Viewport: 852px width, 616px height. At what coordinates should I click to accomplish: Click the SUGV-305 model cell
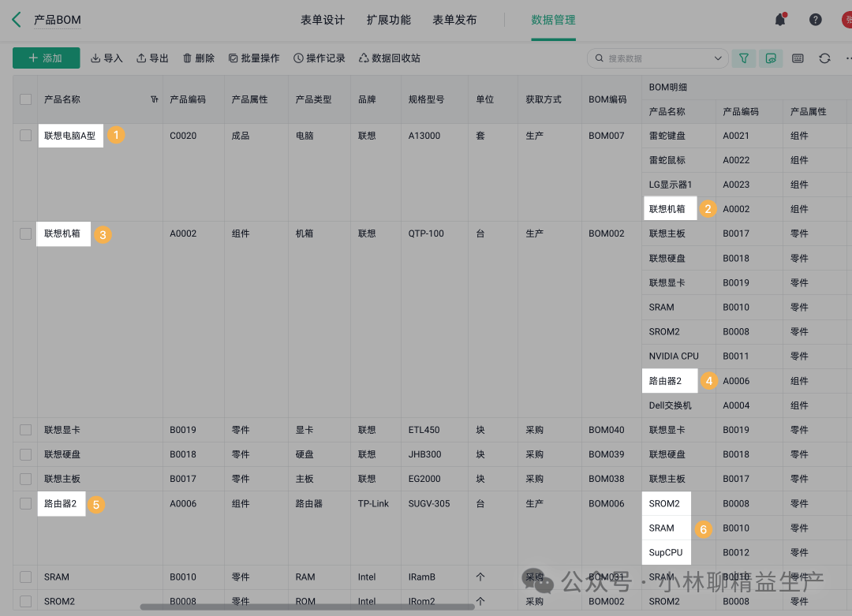[429, 503]
